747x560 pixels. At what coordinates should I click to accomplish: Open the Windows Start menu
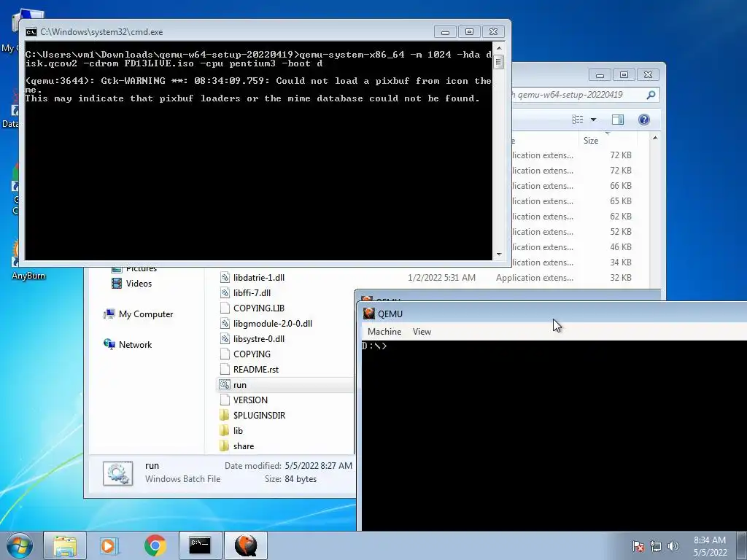click(20, 545)
